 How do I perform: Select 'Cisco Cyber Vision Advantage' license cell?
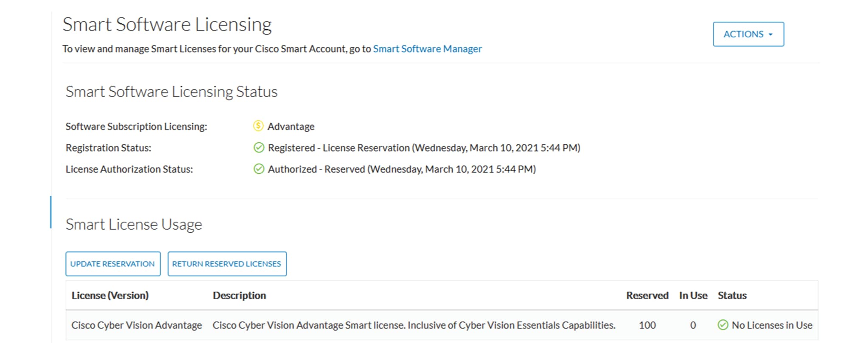137,325
